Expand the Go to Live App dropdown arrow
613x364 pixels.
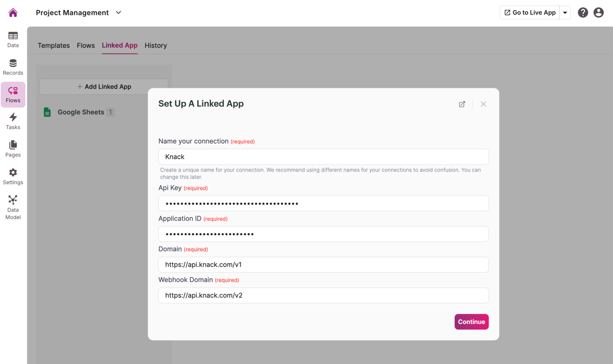pyautogui.click(x=565, y=12)
